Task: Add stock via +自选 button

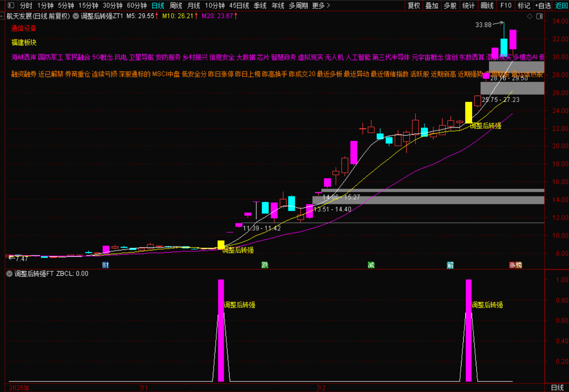Action: pyautogui.click(x=543, y=5)
